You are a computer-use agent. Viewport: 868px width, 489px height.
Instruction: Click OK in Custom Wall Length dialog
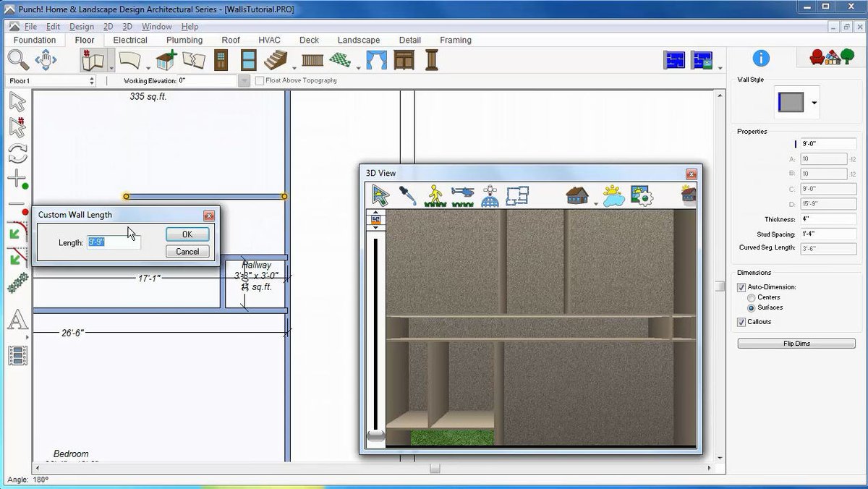pos(187,234)
